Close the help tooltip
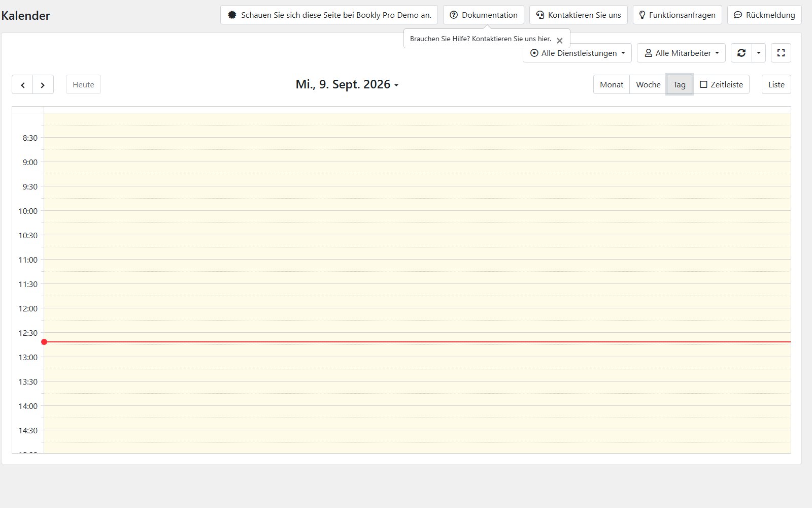812x508 pixels. pos(560,41)
